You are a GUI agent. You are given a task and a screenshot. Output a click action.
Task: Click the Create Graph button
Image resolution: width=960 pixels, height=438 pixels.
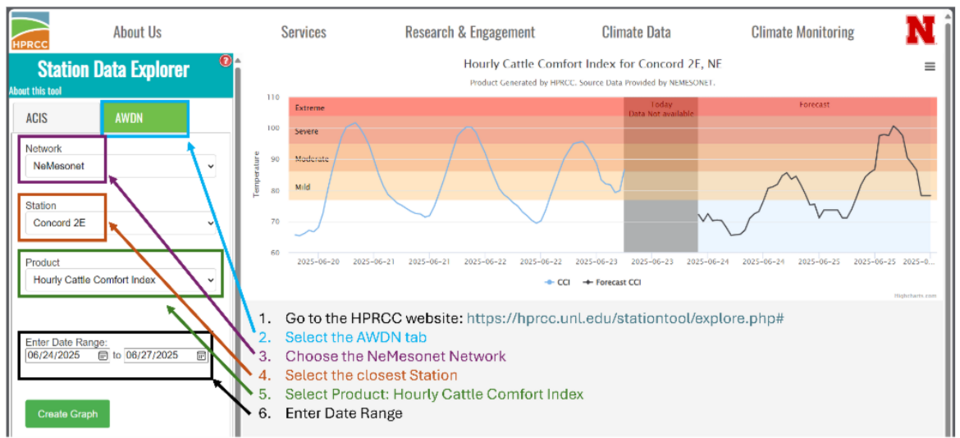(67, 413)
